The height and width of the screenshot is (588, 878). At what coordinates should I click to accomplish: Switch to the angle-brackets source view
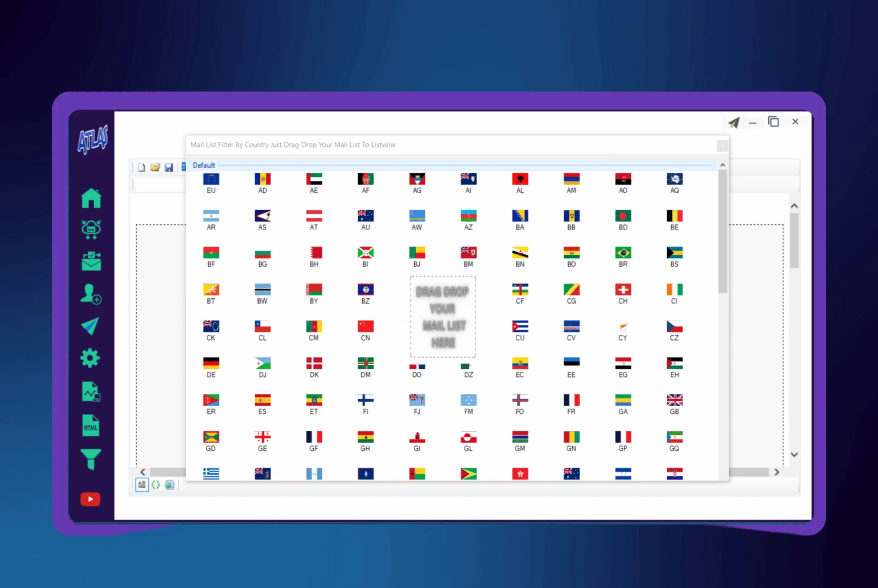pos(155,485)
